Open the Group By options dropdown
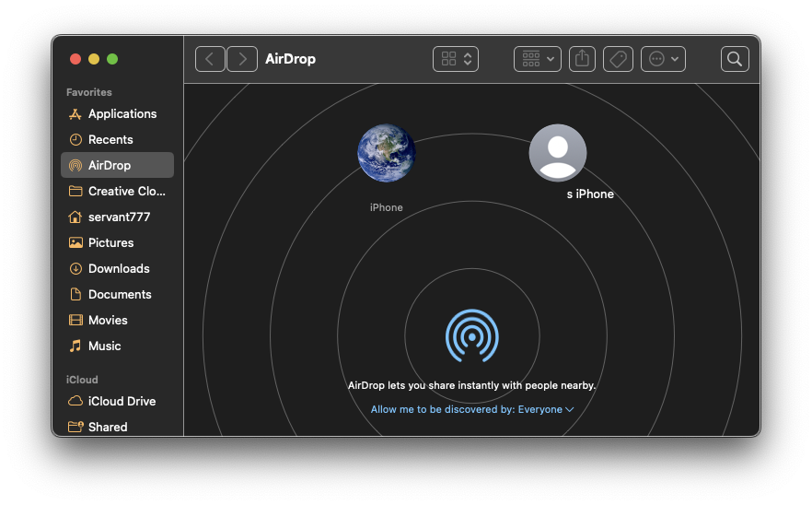The height and width of the screenshot is (505, 812). tap(537, 59)
